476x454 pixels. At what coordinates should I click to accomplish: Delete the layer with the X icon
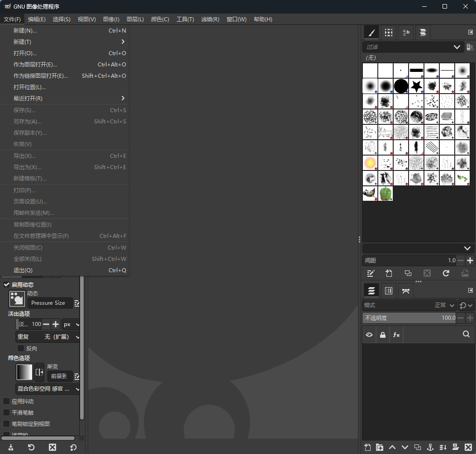click(x=468, y=447)
